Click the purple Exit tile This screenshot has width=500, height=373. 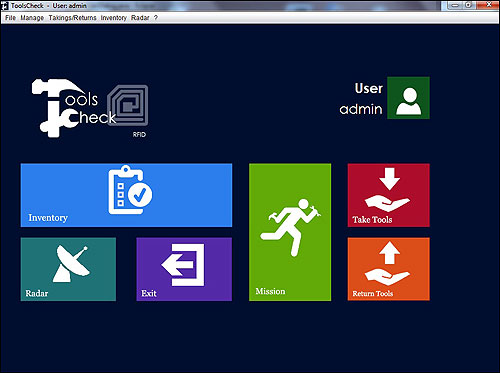point(184,269)
